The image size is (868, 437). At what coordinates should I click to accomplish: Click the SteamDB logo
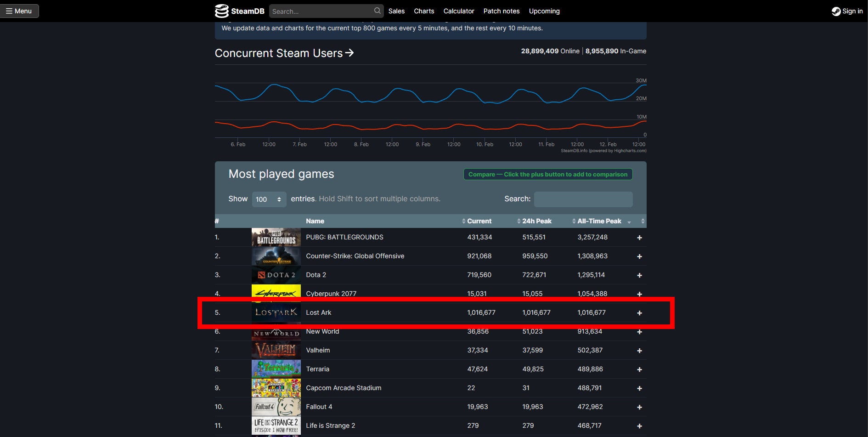pyautogui.click(x=239, y=11)
